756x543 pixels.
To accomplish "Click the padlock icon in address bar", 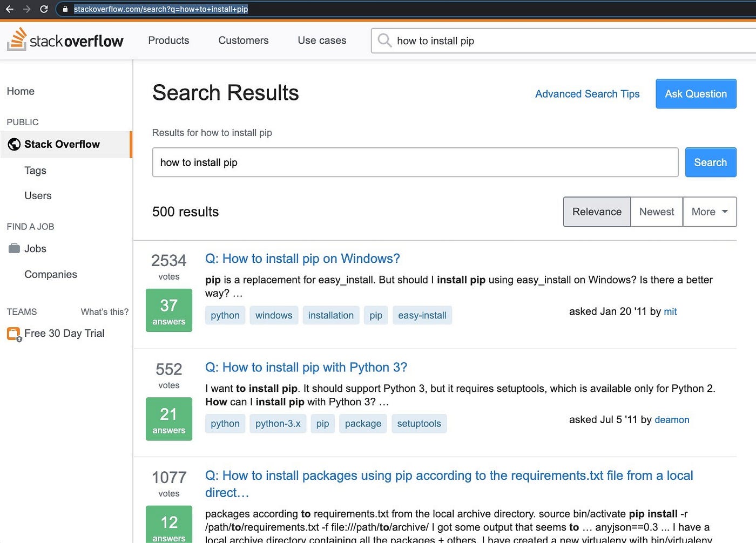I will click(x=65, y=9).
